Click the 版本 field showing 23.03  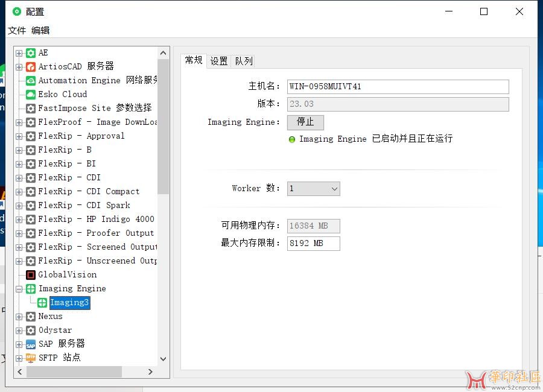click(x=398, y=104)
